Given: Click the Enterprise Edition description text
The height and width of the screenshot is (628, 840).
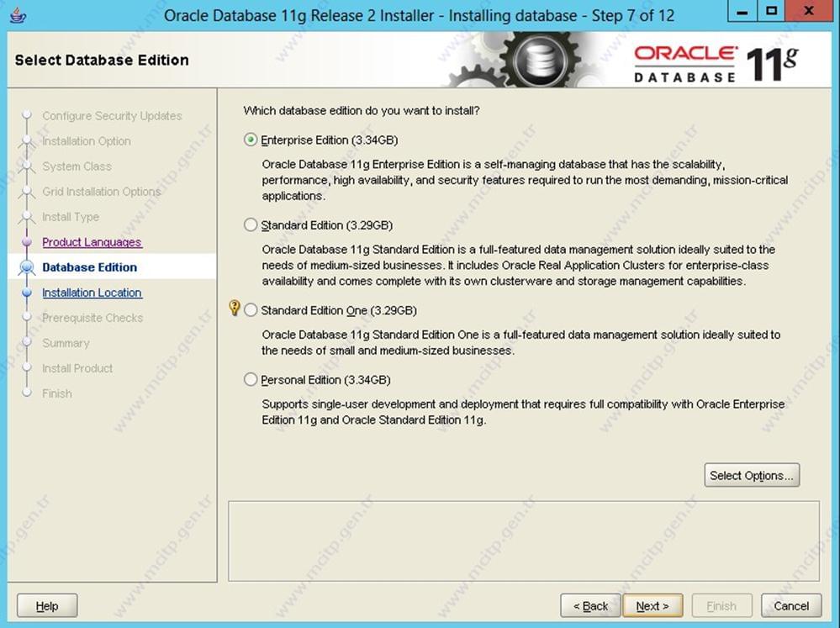Looking at the screenshot, I should tap(525, 180).
